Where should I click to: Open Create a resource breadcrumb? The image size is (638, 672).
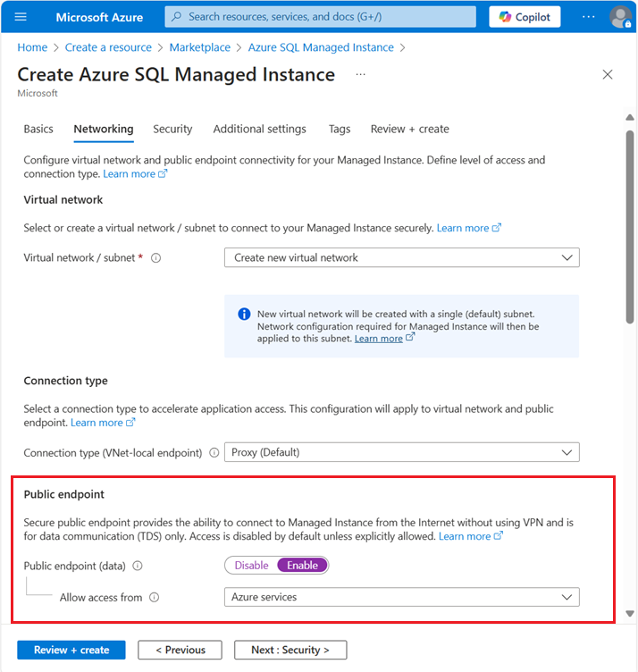pyautogui.click(x=108, y=47)
